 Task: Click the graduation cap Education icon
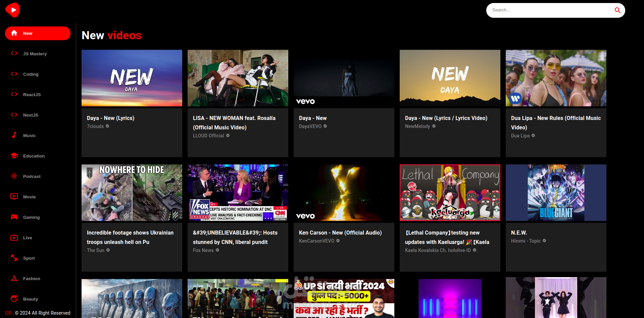tap(14, 155)
